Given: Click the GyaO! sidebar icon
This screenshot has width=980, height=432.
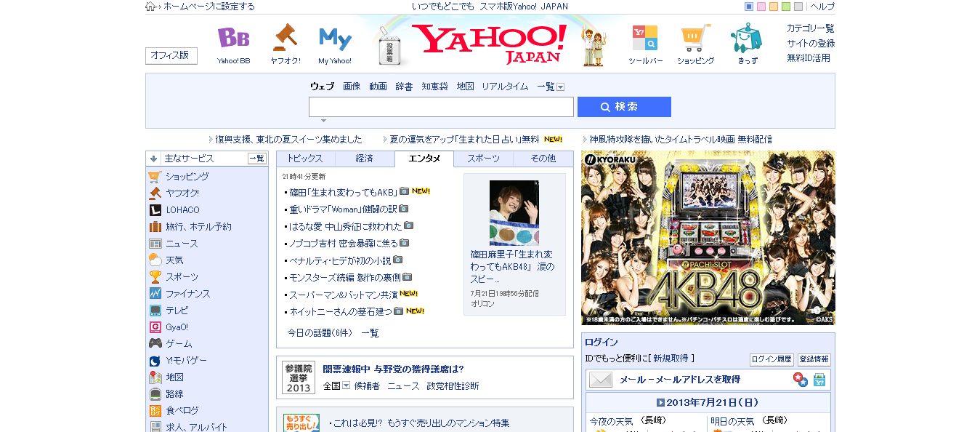Looking at the screenshot, I should click(155, 327).
